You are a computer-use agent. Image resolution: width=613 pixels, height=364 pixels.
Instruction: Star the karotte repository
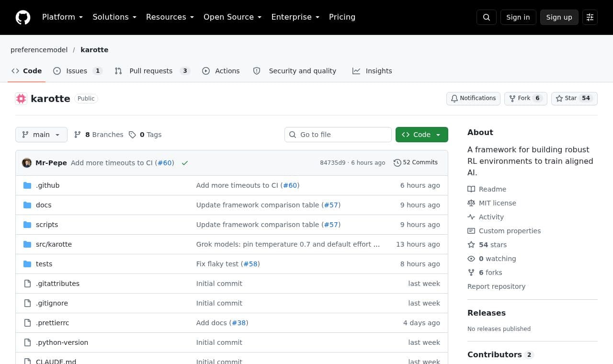pyautogui.click(x=574, y=98)
